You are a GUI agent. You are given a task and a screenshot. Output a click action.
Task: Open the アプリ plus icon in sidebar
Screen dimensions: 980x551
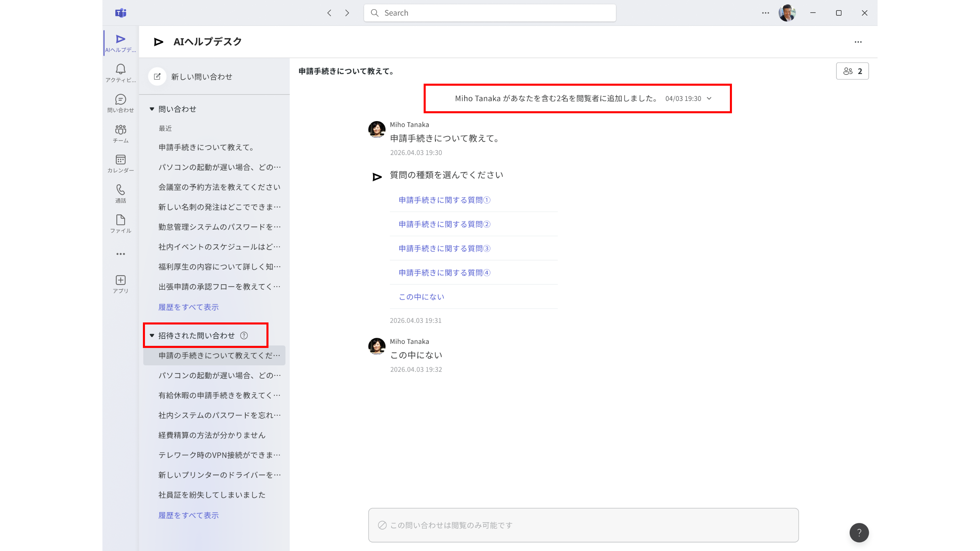coord(120,284)
